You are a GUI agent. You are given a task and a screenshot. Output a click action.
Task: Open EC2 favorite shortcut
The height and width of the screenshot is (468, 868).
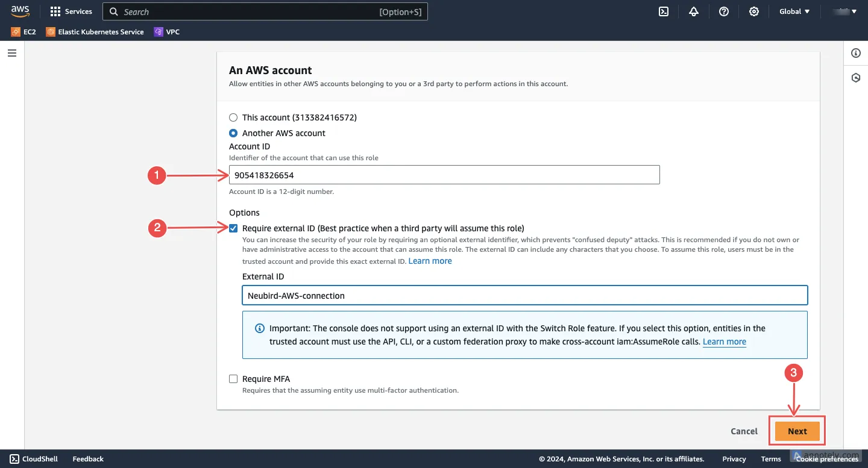(x=24, y=32)
